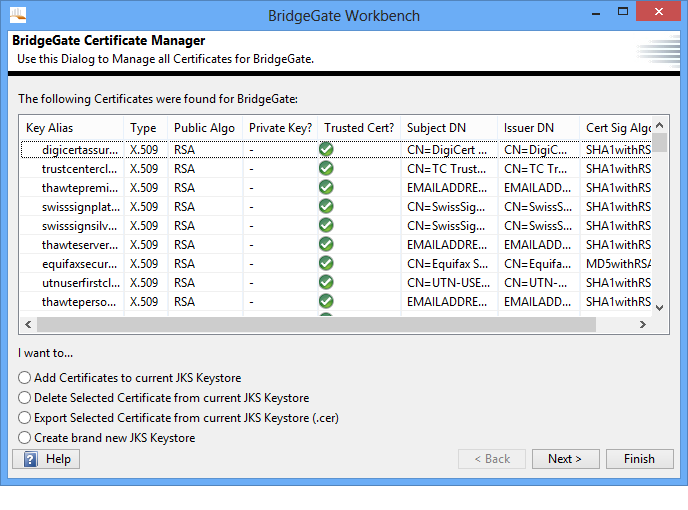The image size is (688, 510).
Task: Select Create brand new JKS Keystore
Action: (24, 438)
